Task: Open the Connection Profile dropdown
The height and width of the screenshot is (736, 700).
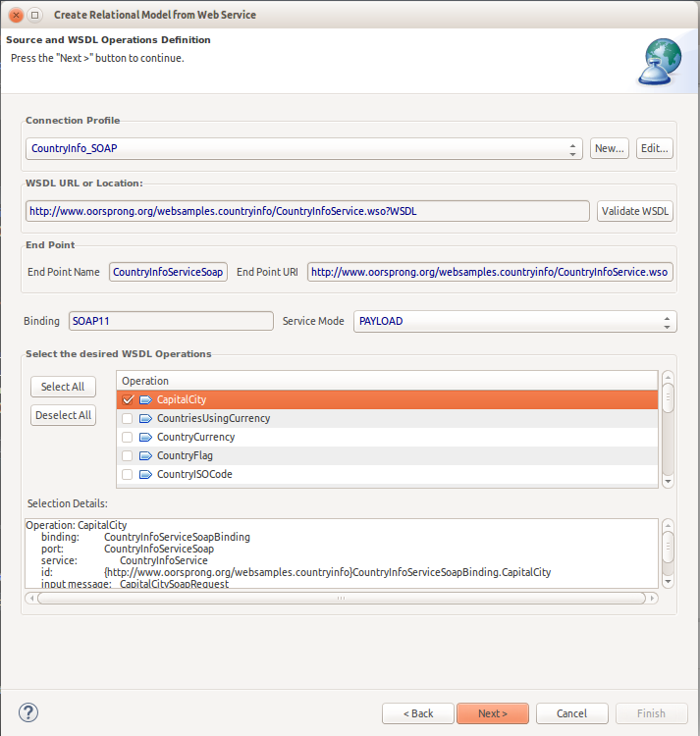Action: click(303, 148)
